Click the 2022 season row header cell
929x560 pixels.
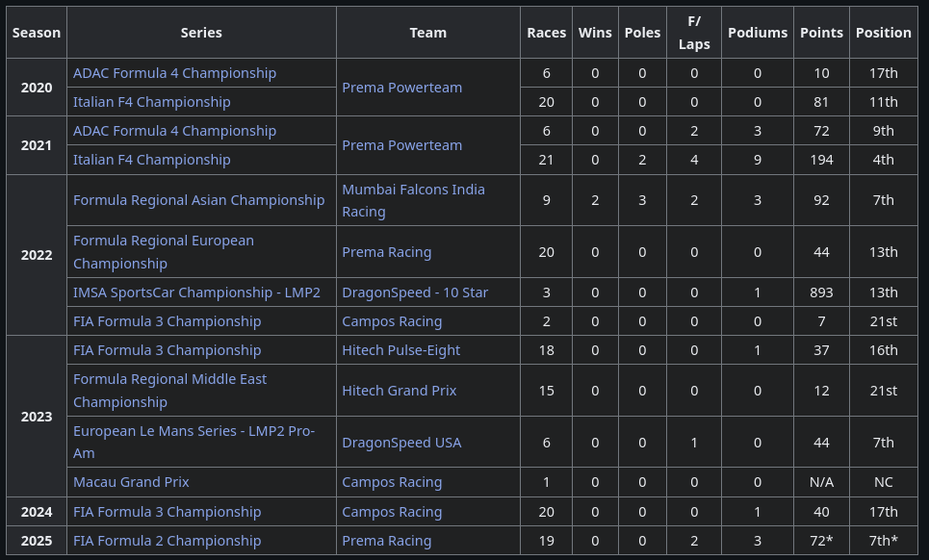[x=37, y=256]
